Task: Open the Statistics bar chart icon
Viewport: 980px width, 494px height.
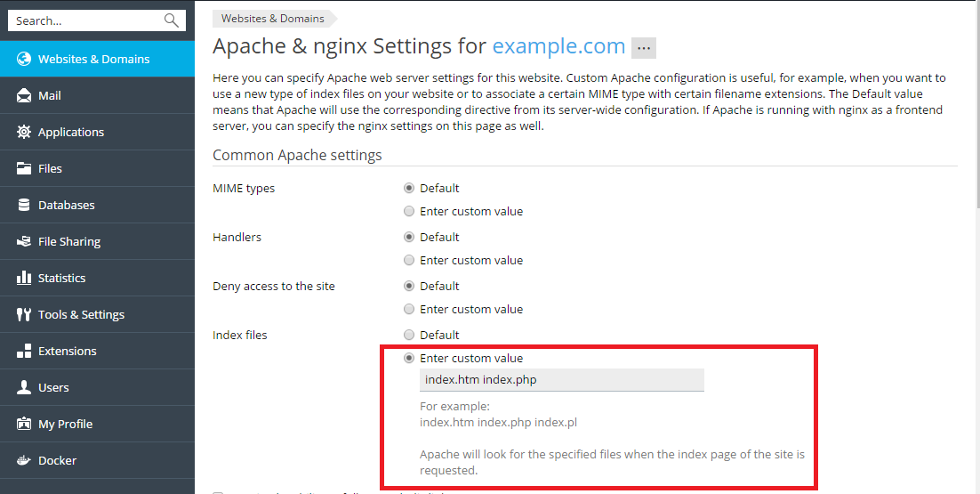Action: (x=24, y=278)
